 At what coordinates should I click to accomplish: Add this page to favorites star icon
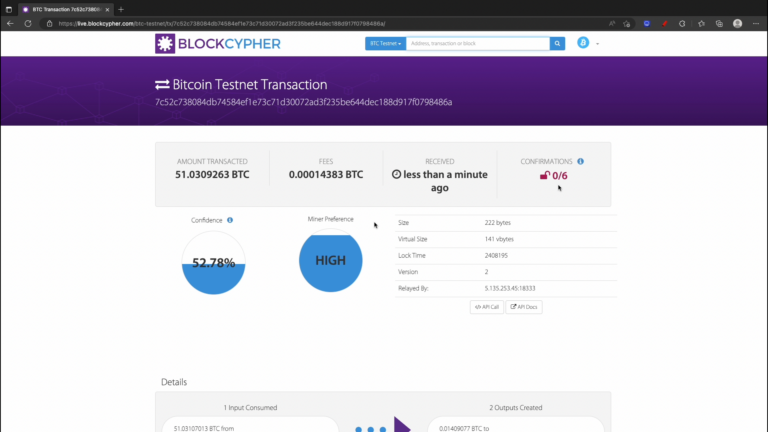[x=627, y=24]
